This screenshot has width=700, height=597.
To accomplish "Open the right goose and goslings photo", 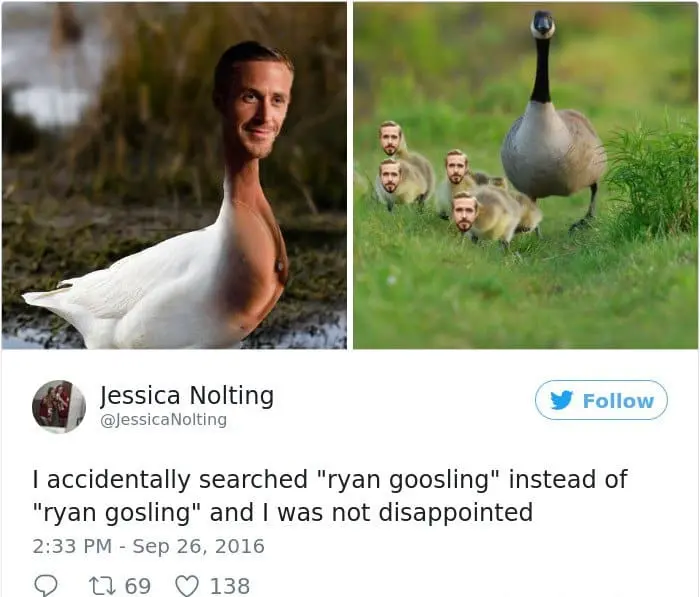I will point(526,175).
